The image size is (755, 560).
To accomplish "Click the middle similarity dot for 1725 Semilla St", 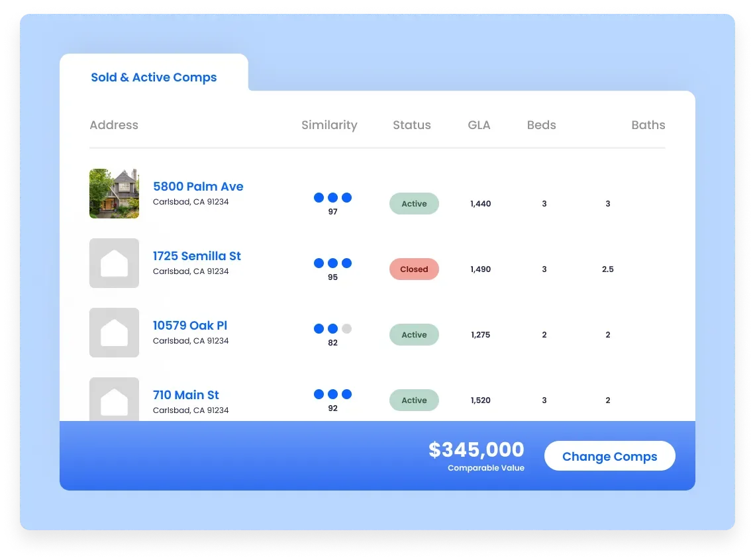I will click(x=333, y=262).
